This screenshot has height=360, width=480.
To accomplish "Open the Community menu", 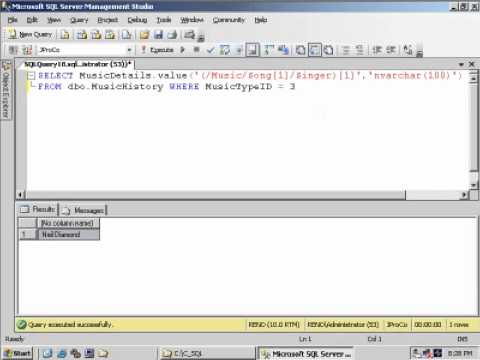I will 229,20.
